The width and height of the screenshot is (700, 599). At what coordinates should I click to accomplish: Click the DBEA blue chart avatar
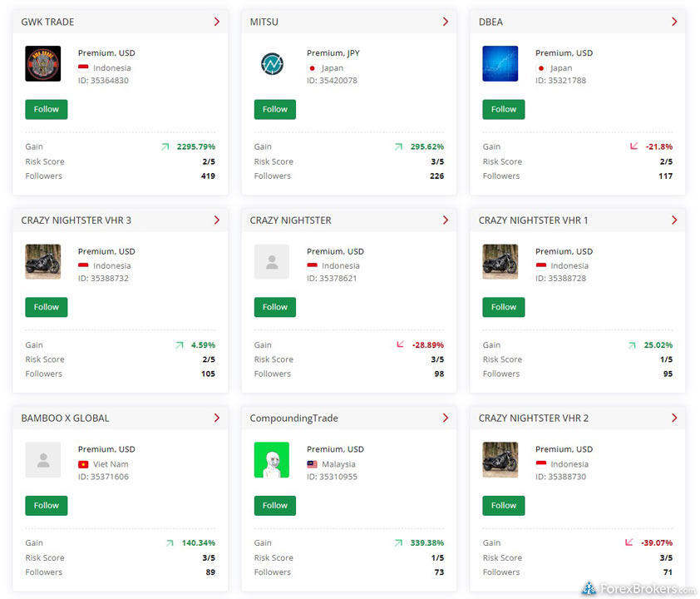coord(500,64)
